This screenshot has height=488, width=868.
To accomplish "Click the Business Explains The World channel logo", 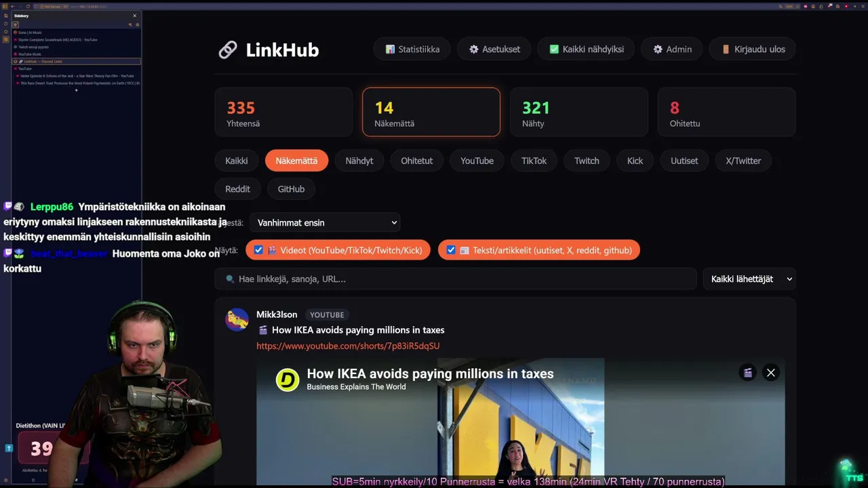I will coord(288,380).
